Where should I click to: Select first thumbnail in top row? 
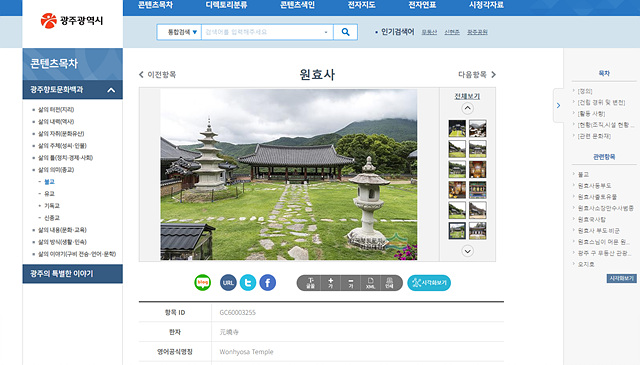(457, 128)
